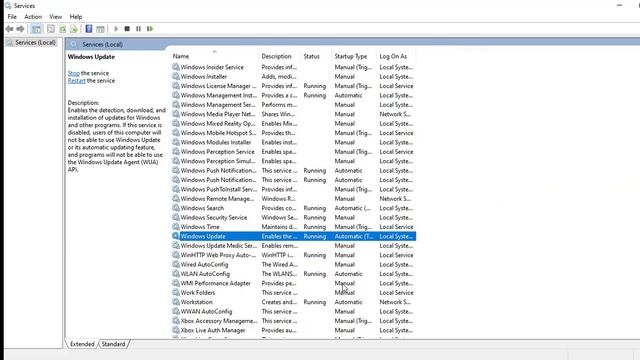The image size is (640, 360).
Task: Click the Pause Service toolbar icon
Action: point(138,29)
